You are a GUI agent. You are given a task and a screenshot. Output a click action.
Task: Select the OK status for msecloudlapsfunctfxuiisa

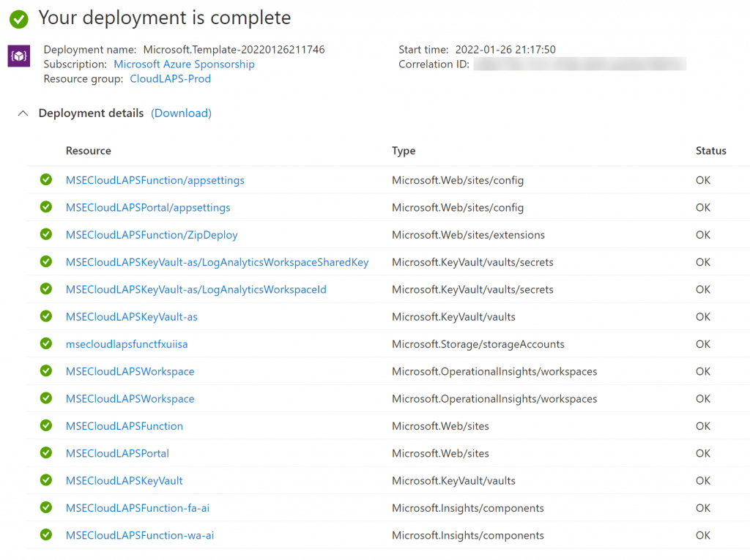703,344
